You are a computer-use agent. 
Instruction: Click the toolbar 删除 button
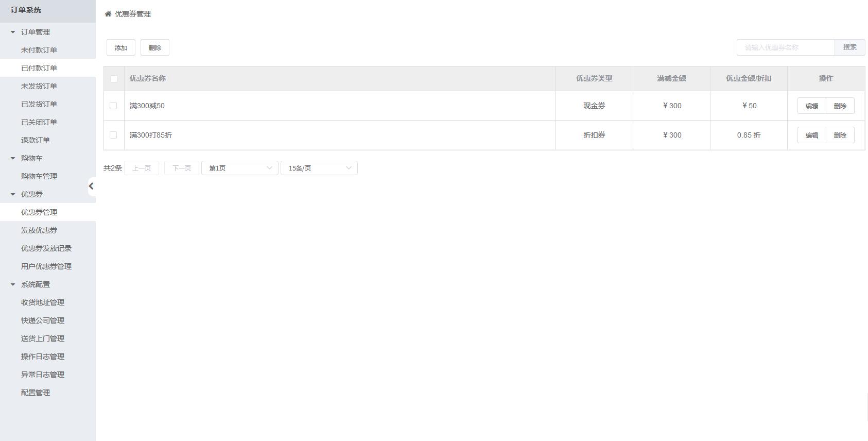click(155, 47)
